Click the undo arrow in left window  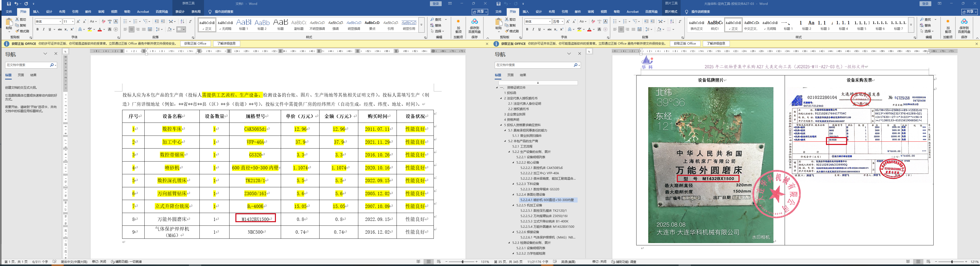(16, 4)
